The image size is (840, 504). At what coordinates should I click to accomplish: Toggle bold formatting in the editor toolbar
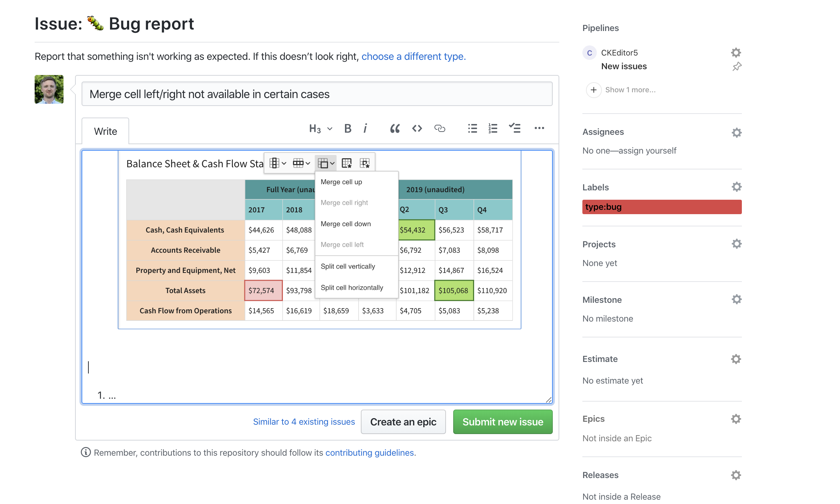pyautogui.click(x=347, y=128)
